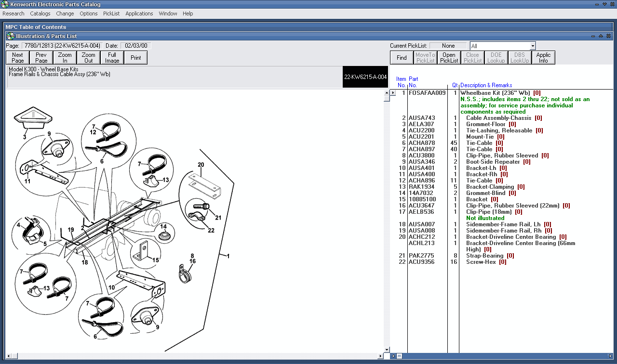This screenshot has width=617, height=364.
Task: Open the All filter dropdown
Action: coord(532,45)
